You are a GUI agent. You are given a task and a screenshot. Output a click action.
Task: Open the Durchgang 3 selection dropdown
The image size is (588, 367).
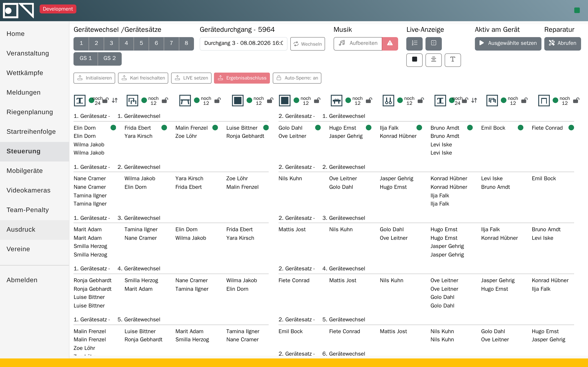(x=243, y=43)
